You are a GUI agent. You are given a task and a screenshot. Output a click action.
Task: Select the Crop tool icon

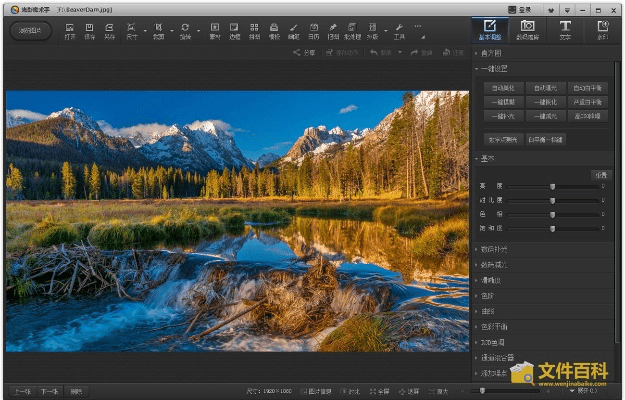(159, 30)
